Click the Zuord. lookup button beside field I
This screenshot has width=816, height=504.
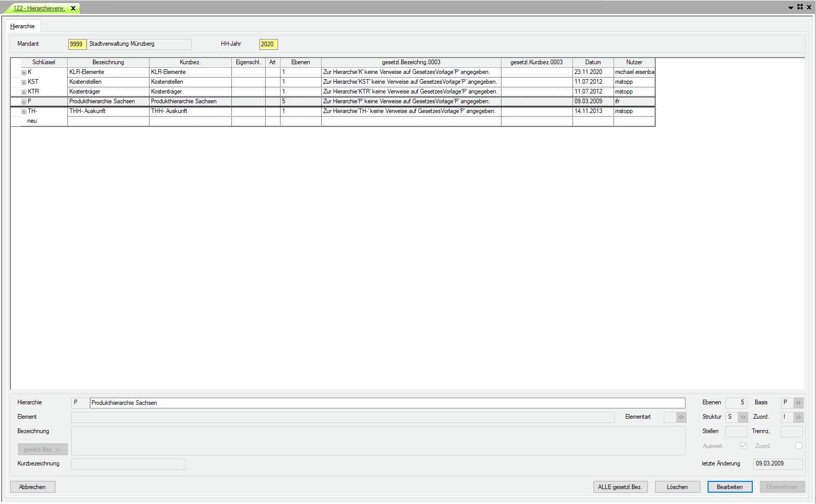tap(799, 417)
